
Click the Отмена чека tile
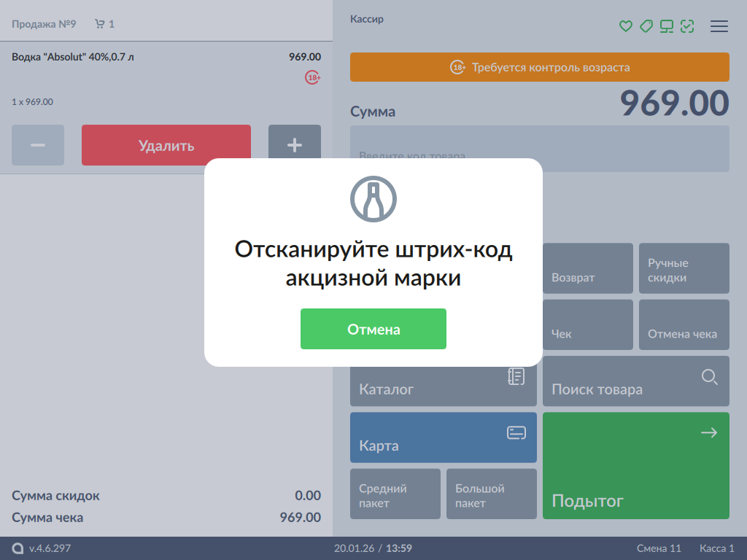coord(684,325)
